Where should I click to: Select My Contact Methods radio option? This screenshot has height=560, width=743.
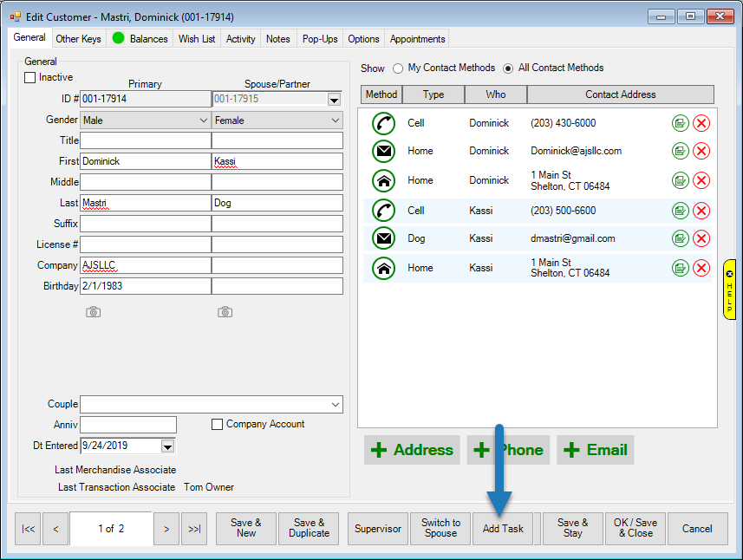tap(399, 68)
